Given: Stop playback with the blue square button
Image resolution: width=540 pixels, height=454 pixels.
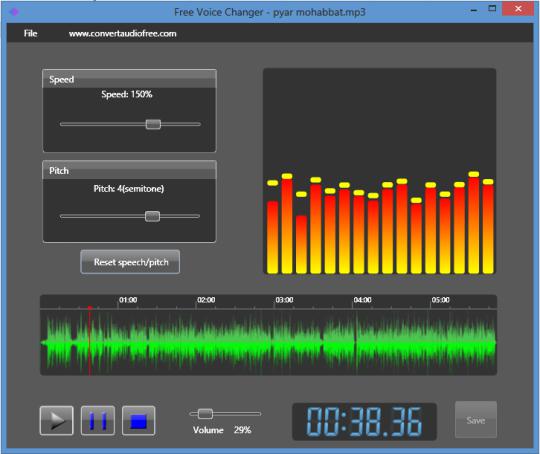Looking at the screenshot, I should [139, 421].
